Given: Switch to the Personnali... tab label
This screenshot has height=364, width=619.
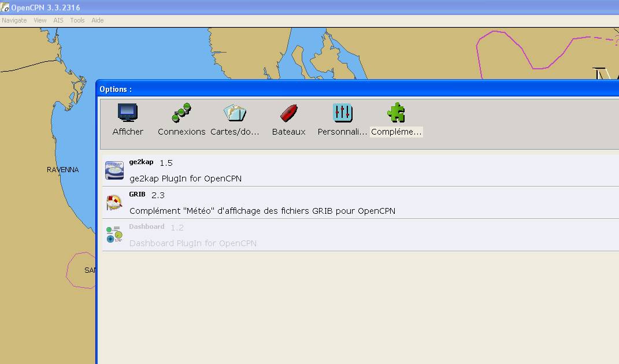Looking at the screenshot, I should (x=342, y=132).
